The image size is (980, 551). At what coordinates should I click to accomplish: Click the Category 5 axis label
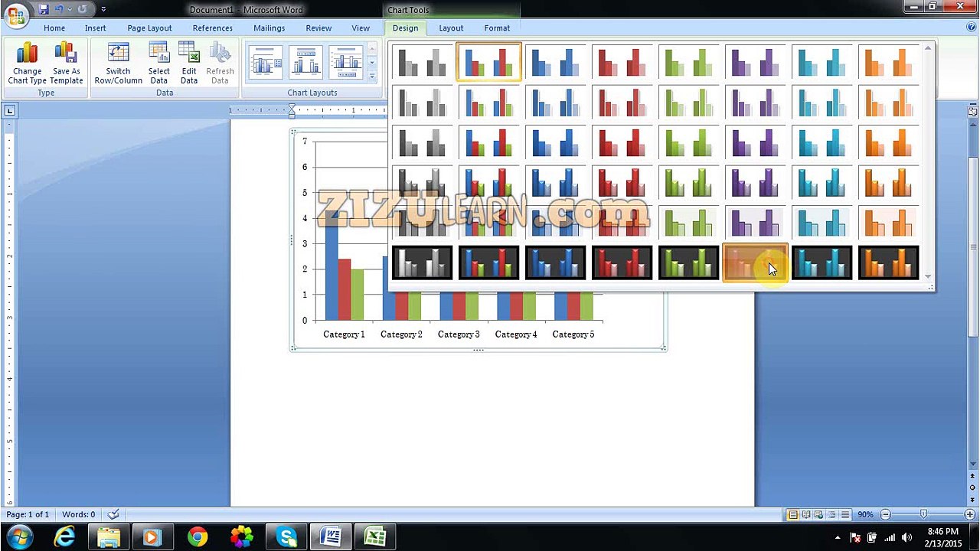(573, 334)
